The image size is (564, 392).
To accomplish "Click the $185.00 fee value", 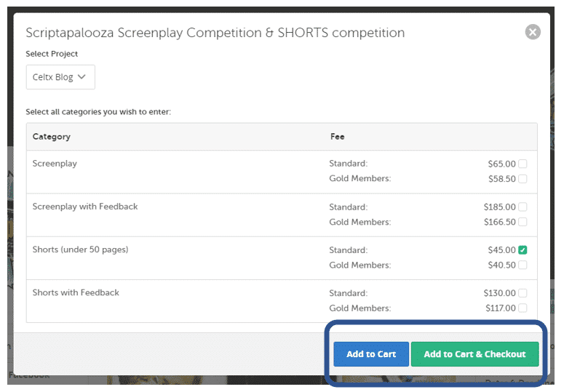I will coord(500,207).
